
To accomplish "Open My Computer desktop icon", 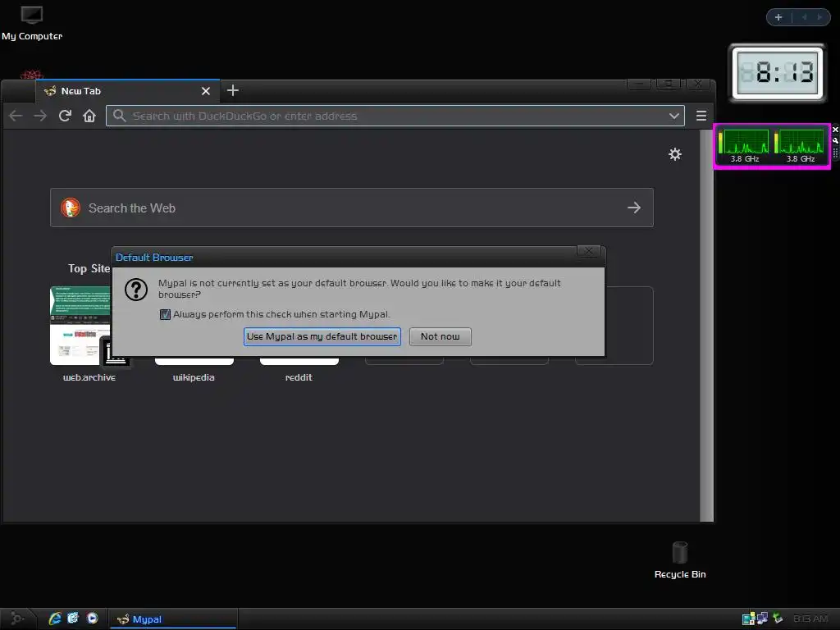I will [x=32, y=22].
